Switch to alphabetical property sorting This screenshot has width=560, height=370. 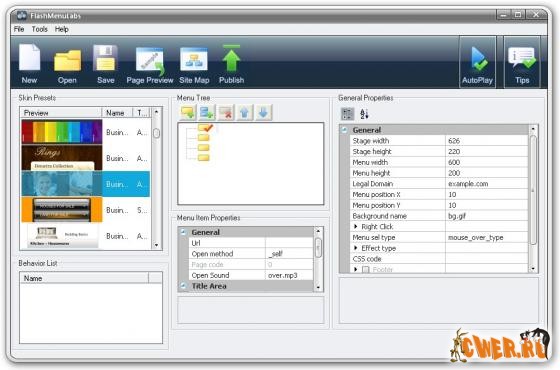click(364, 114)
